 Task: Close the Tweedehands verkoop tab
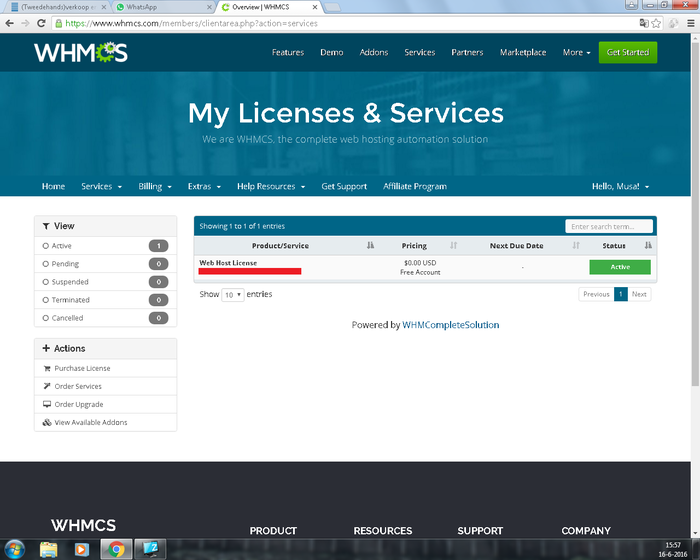(x=104, y=7)
